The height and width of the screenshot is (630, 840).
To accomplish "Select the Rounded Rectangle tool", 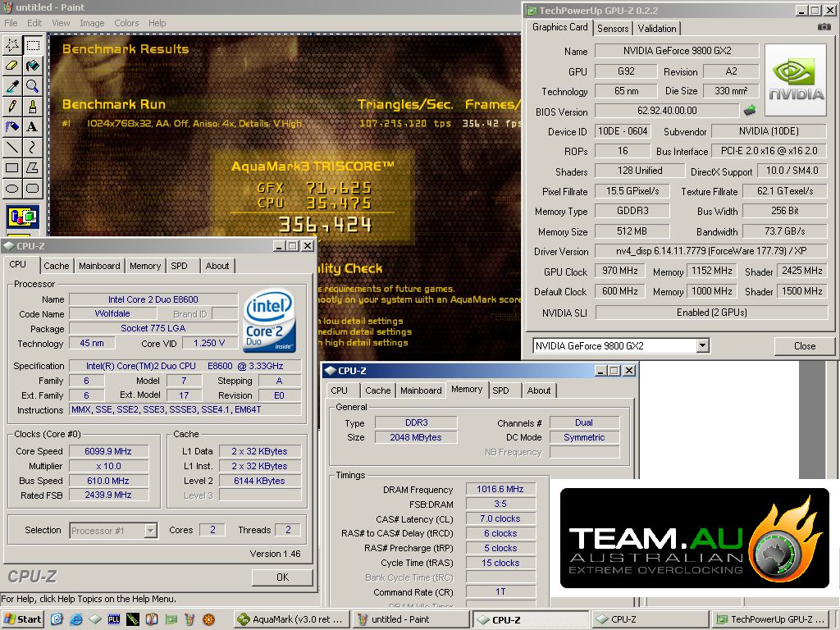I will point(33,188).
